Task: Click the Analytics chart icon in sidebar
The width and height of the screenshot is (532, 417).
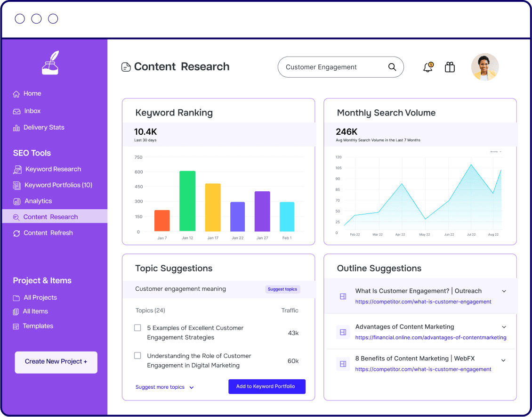Action: click(x=16, y=201)
